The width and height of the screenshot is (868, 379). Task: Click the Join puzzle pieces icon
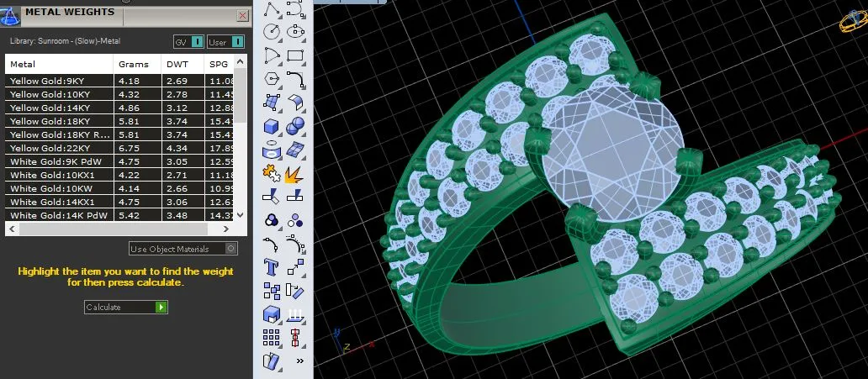coord(272,174)
